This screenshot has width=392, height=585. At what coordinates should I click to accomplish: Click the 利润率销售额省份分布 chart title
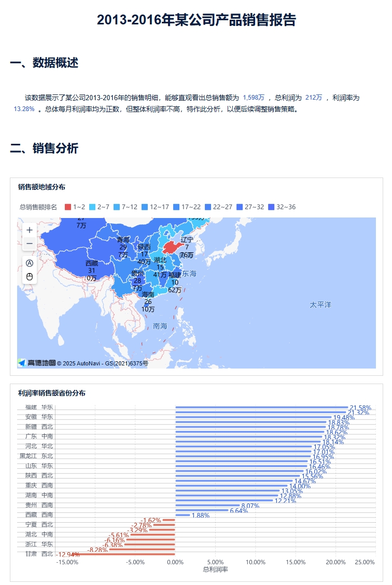click(52, 393)
